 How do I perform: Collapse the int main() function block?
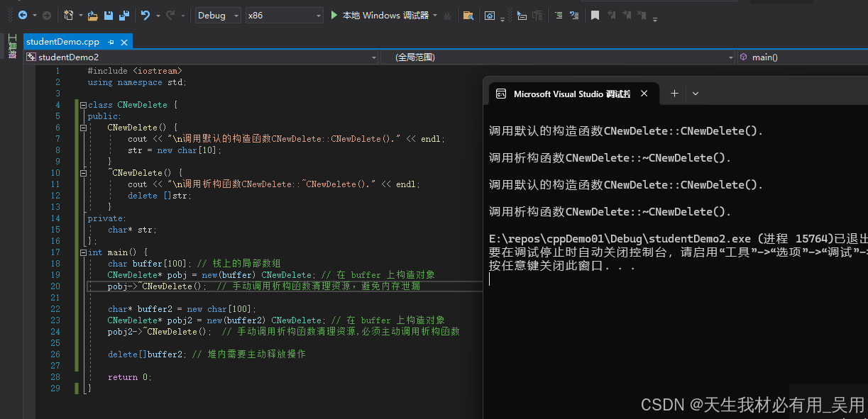pos(83,252)
